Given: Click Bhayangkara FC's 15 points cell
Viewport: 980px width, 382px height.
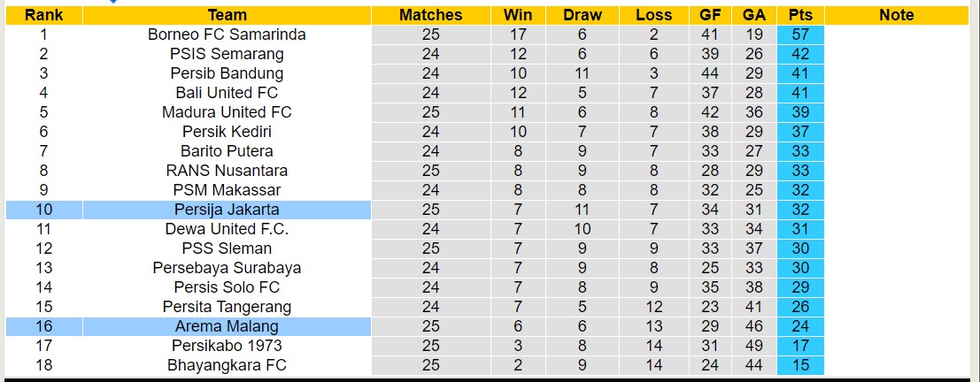Looking at the screenshot, I should click(800, 365).
